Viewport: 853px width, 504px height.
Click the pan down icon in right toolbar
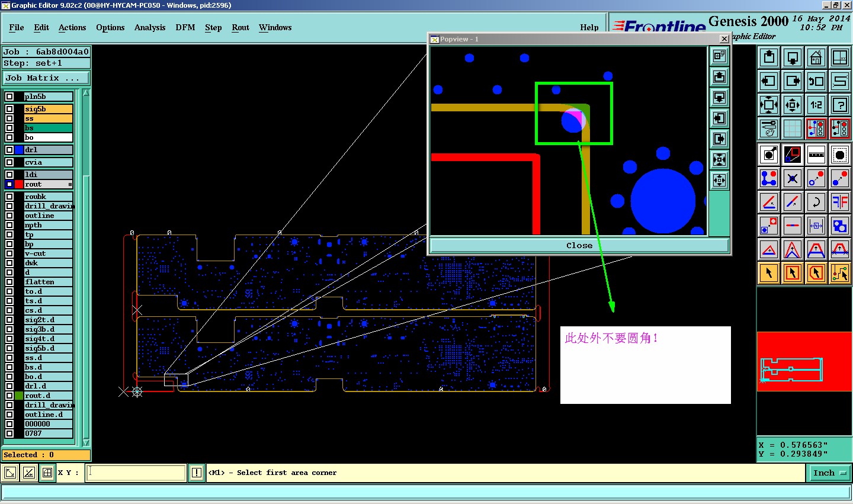[x=793, y=57]
